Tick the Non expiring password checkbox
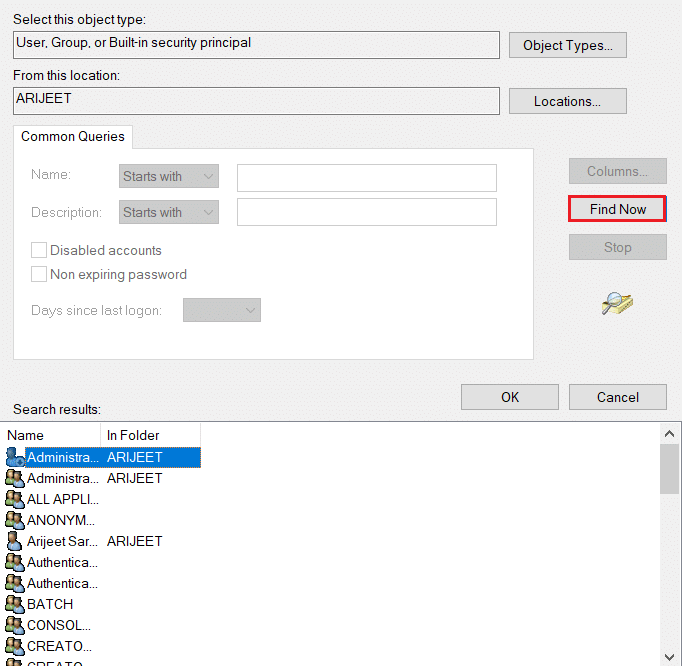 [x=39, y=274]
